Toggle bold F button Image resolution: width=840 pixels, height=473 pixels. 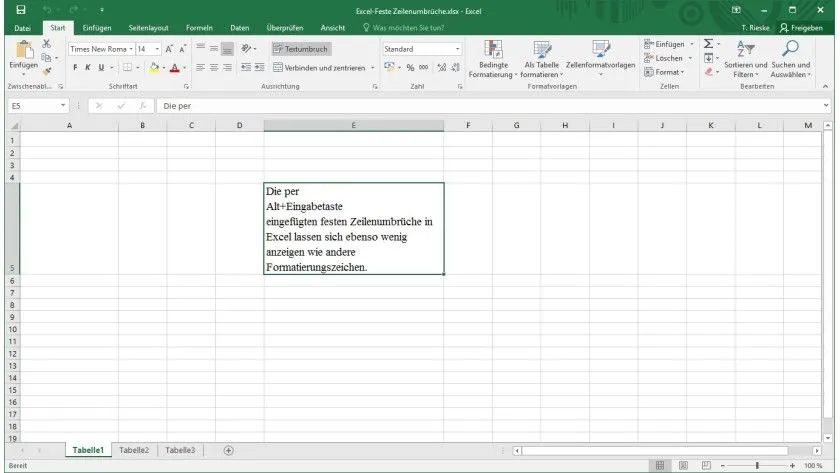coord(75,67)
